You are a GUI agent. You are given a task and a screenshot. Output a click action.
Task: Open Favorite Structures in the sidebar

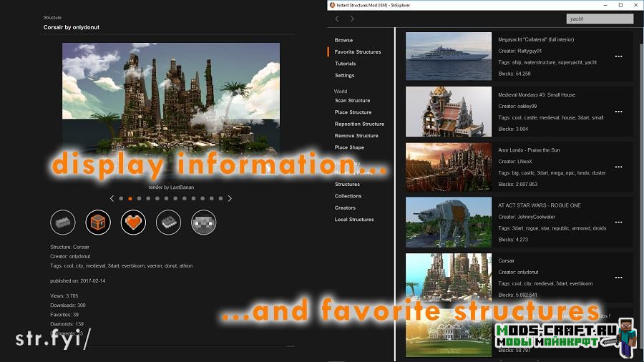pos(358,52)
